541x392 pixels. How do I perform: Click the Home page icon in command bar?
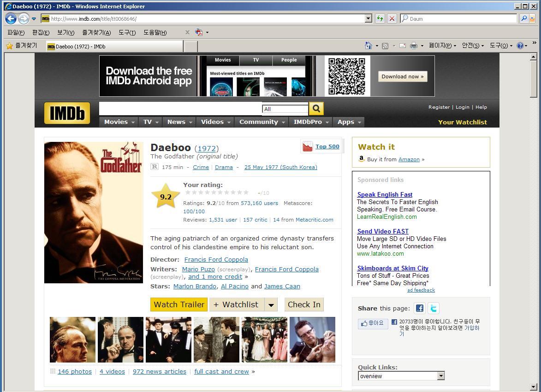[x=368, y=46]
